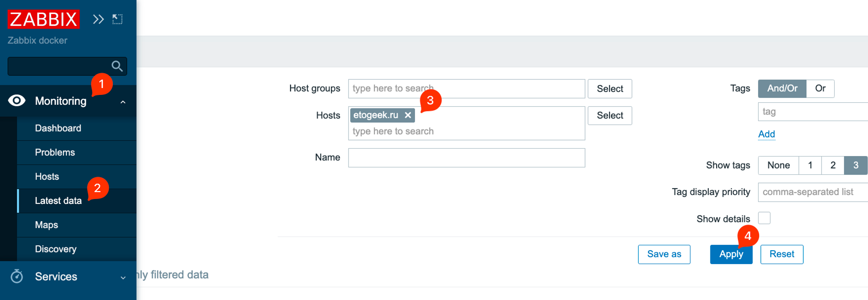Image resolution: width=868 pixels, height=300 pixels.
Task: Select the And/Or tags option
Action: pos(782,88)
